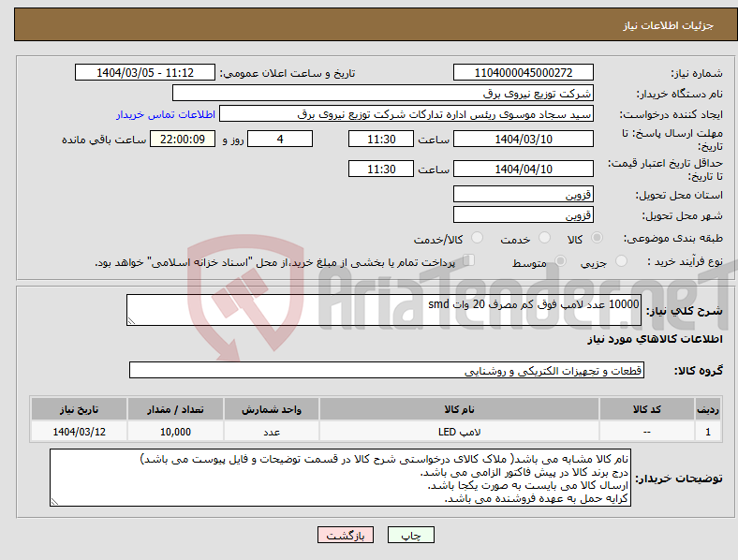Click the remaining days field showing 4
The height and width of the screenshot is (560, 738).
(x=280, y=139)
